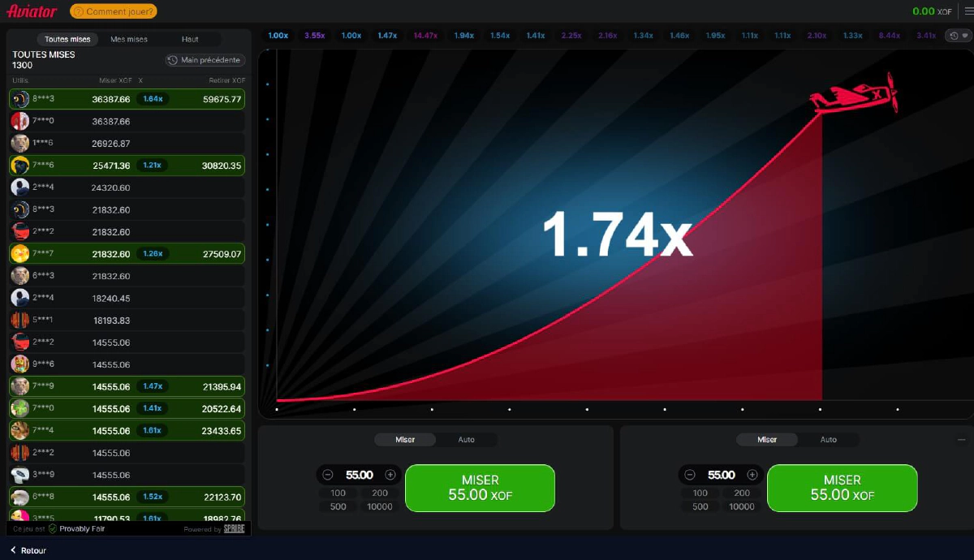Switch to the Mes mises tab
This screenshot has height=560, width=974.
[129, 39]
